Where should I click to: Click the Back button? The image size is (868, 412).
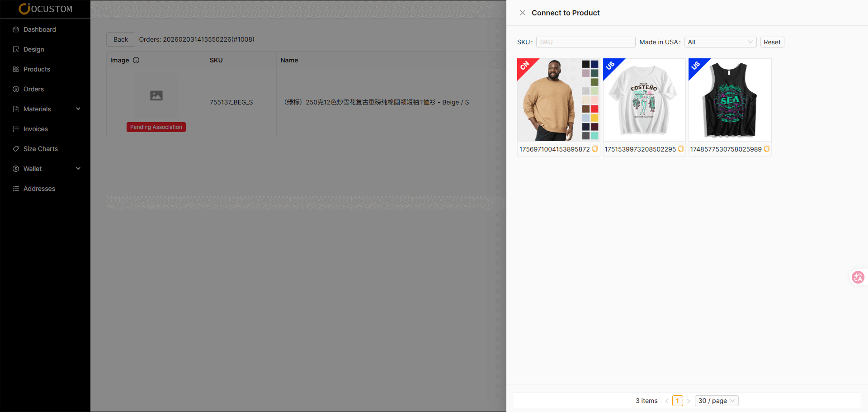click(x=121, y=39)
